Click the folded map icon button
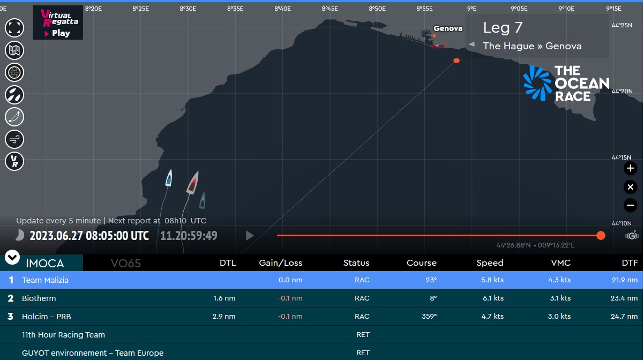 pyautogui.click(x=14, y=50)
